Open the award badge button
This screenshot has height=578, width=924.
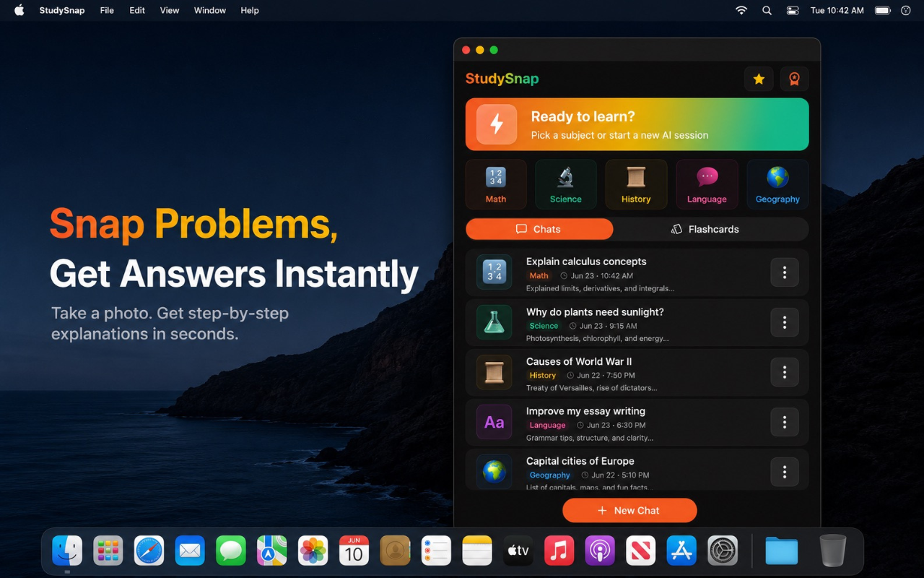(x=794, y=79)
